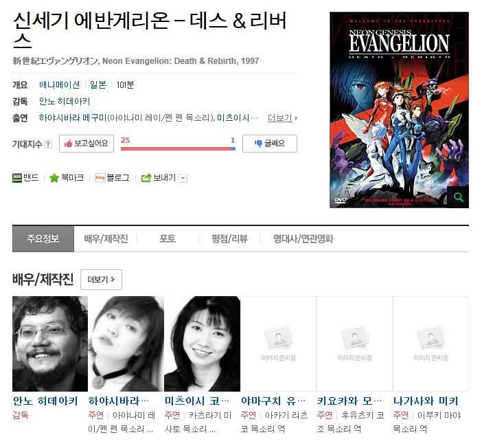Click the green star bookmark icon

[54, 178]
